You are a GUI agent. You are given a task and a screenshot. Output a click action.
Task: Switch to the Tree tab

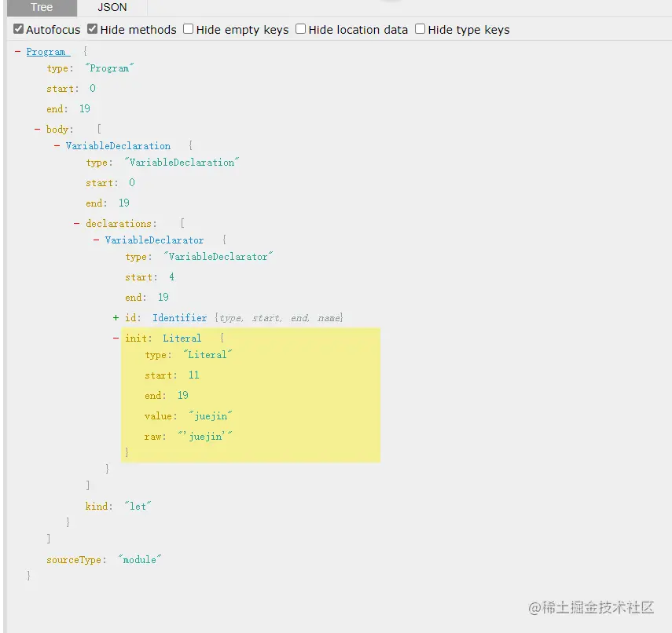(x=42, y=8)
